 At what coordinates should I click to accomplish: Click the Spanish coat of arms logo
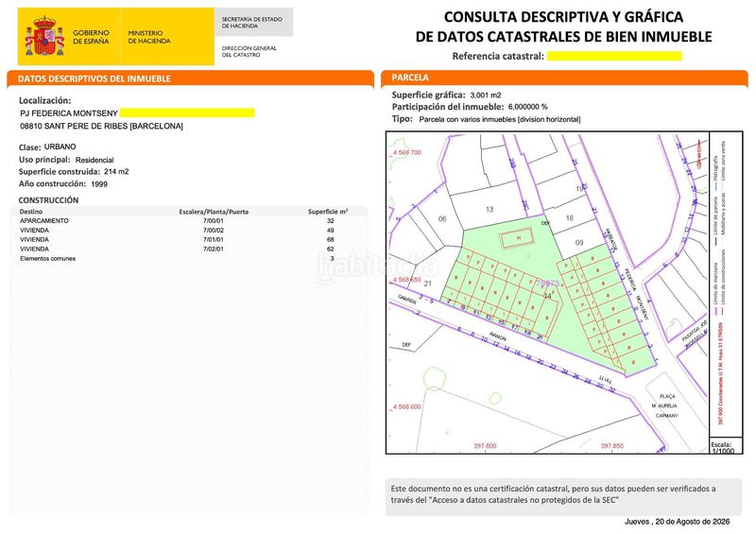pos(44,36)
